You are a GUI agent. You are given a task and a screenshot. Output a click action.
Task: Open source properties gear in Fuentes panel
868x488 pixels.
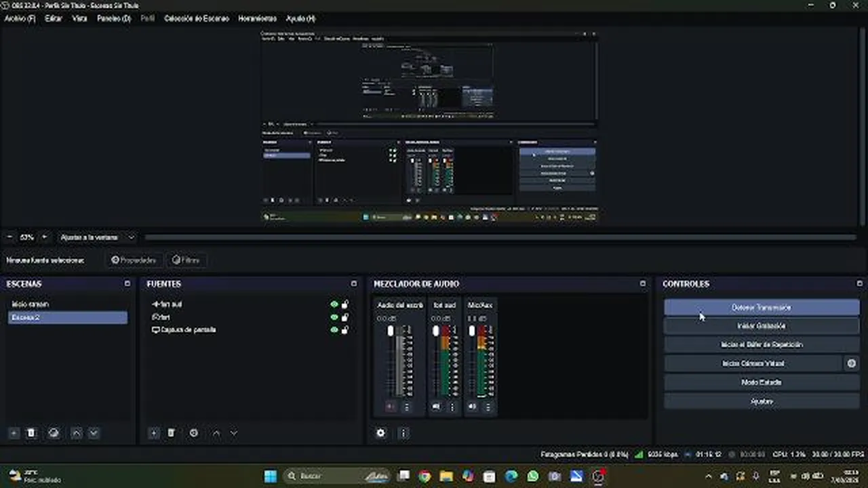194,432
